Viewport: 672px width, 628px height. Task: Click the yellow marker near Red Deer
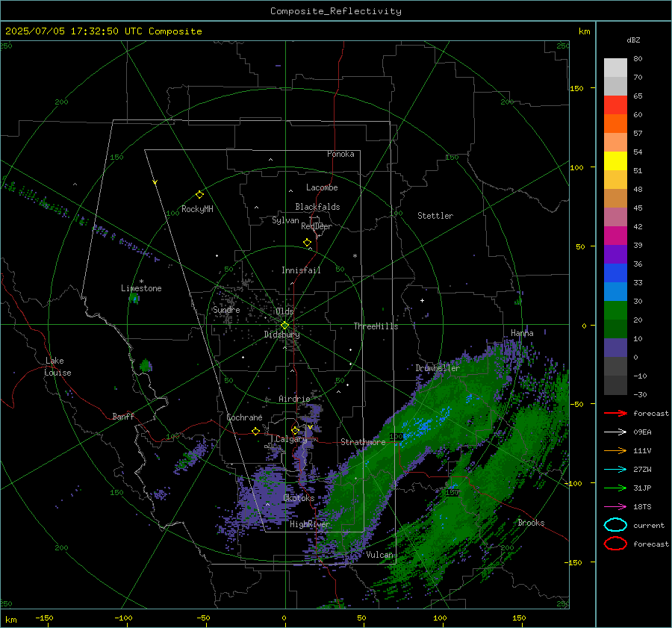pyautogui.click(x=308, y=243)
